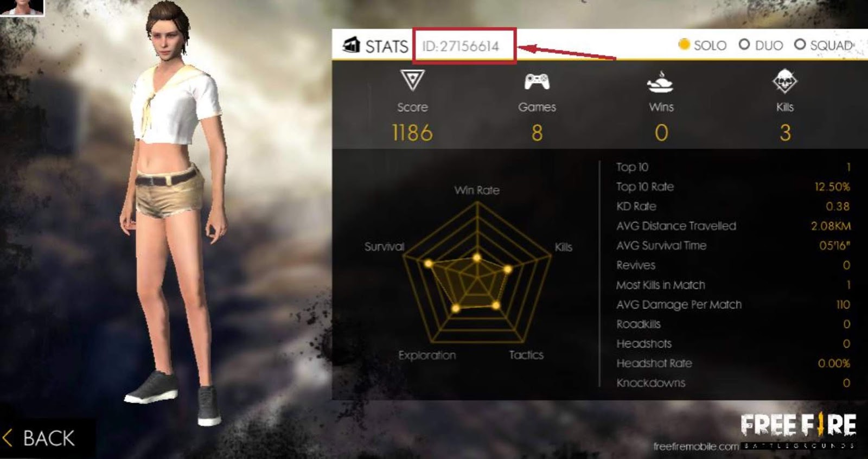This screenshot has height=459, width=868.
Task: Click the KD Rate stat row
Action: pos(733,206)
